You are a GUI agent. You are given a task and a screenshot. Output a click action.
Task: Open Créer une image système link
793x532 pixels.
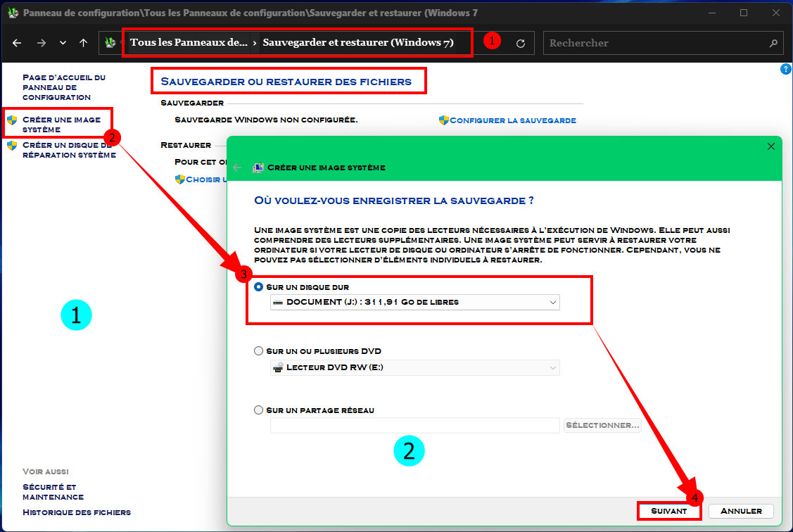coord(61,125)
